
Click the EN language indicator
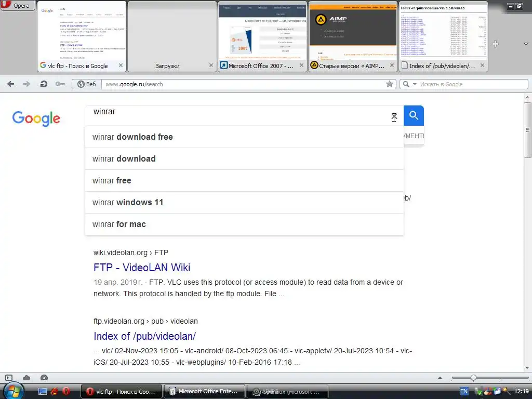click(x=464, y=392)
